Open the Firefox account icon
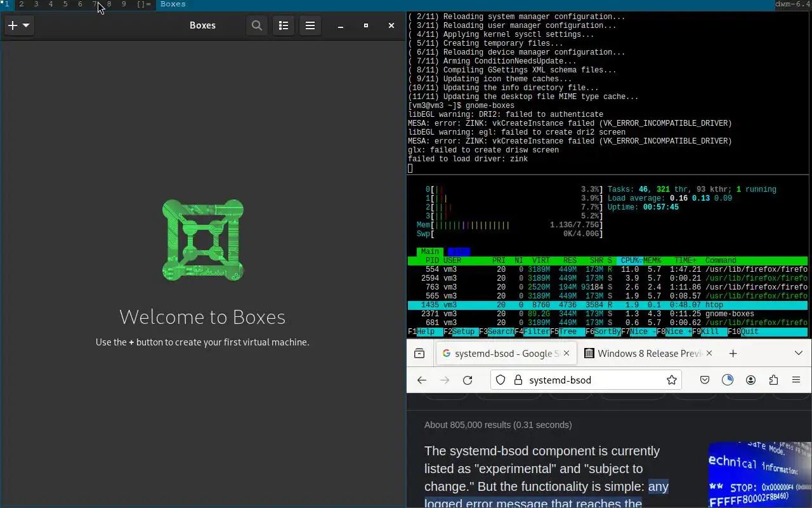The height and width of the screenshot is (508, 812). pos(750,380)
